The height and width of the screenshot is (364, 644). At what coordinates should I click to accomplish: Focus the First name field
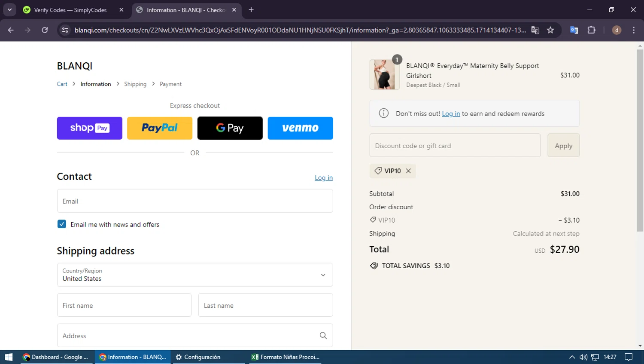click(x=124, y=305)
